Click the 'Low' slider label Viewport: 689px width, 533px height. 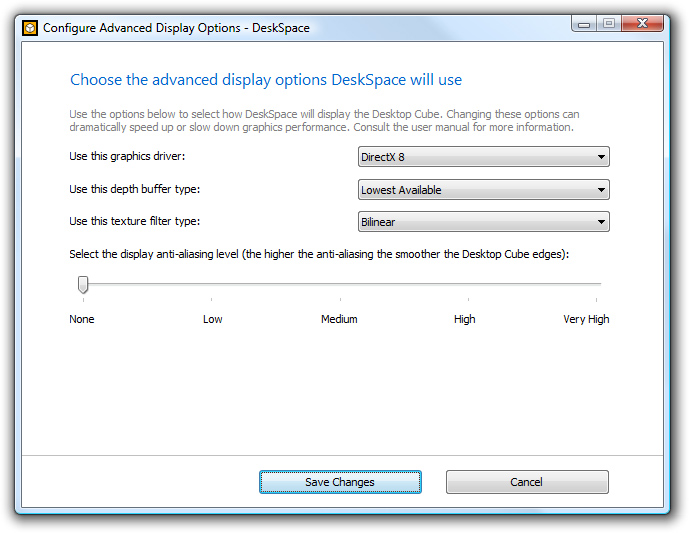pyautogui.click(x=213, y=319)
